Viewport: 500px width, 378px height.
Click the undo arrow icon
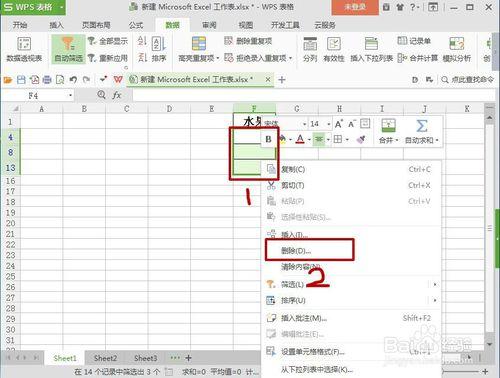click(73, 80)
